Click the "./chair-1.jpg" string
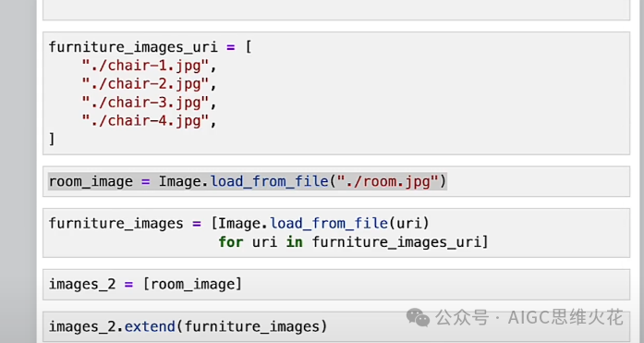The width and height of the screenshot is (644, 343). (145, 66)
